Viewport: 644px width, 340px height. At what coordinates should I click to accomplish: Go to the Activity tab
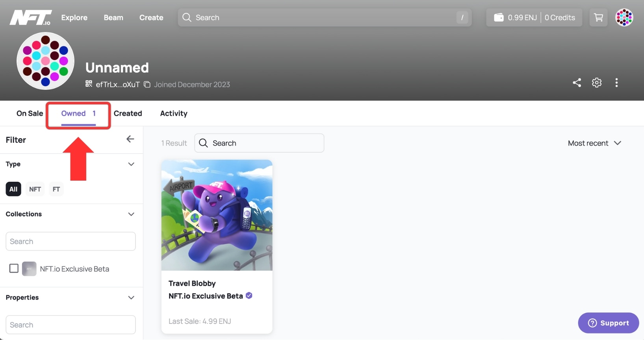[x=174, y=113]
